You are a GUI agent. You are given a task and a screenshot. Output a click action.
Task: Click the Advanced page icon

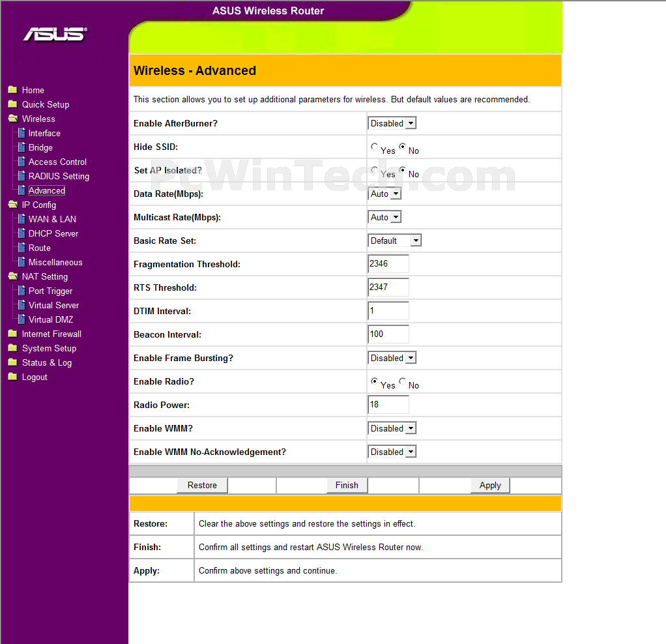point(22,190)
